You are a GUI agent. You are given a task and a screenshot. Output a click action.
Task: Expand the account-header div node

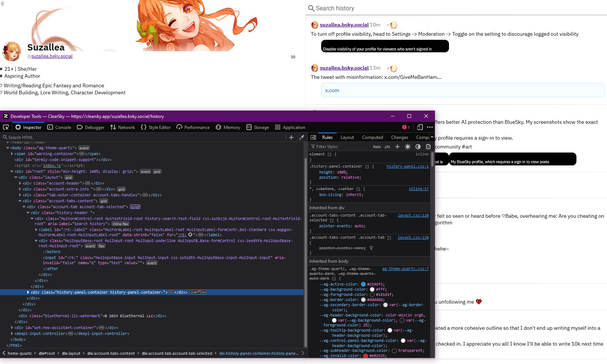pyautogui.click(x=20, y=183)
